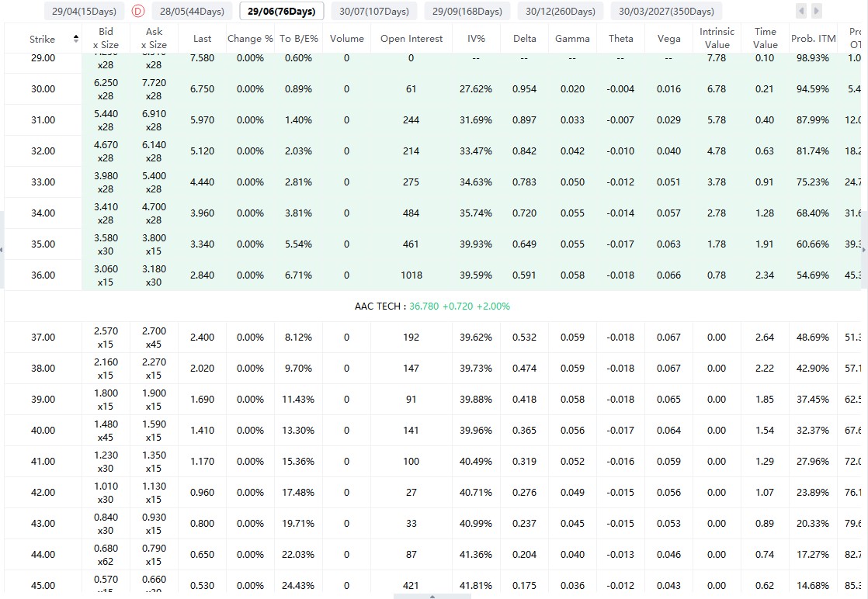Show later expiry dates with right arrow
The image size is (868, 599).
(x=816, y=11)
